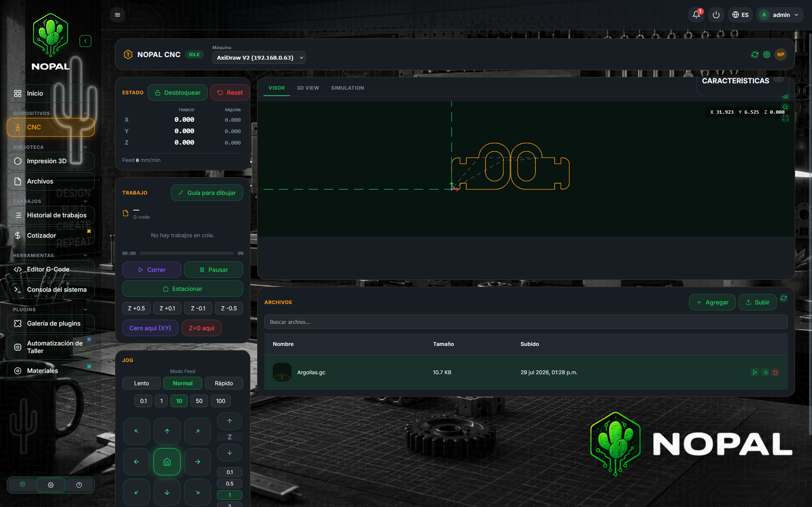Click the power icon in the top bar
The height and width of the screenshot is (507, 812).
pos(716,15)
